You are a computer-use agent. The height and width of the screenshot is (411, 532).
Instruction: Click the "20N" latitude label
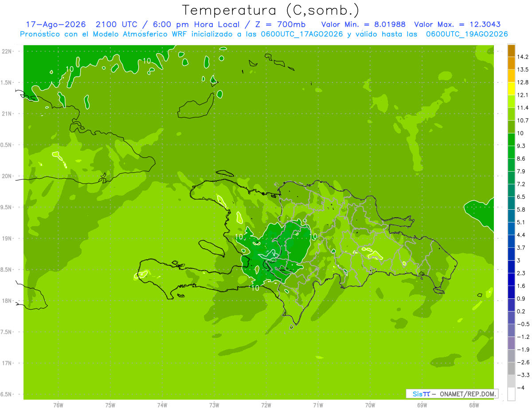coord(8,176)
